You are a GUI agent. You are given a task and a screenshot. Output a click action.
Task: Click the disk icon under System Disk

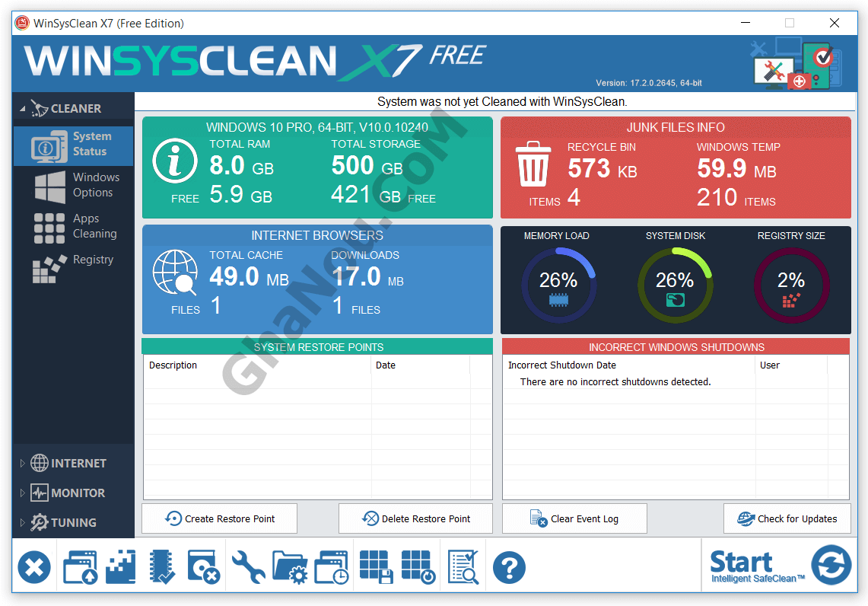tap(676, 300)
